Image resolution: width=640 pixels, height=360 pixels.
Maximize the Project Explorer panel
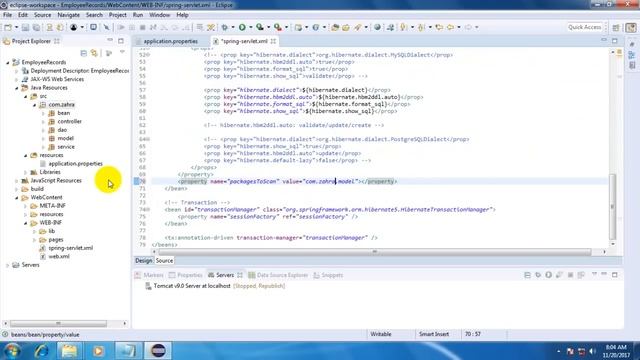121,41
